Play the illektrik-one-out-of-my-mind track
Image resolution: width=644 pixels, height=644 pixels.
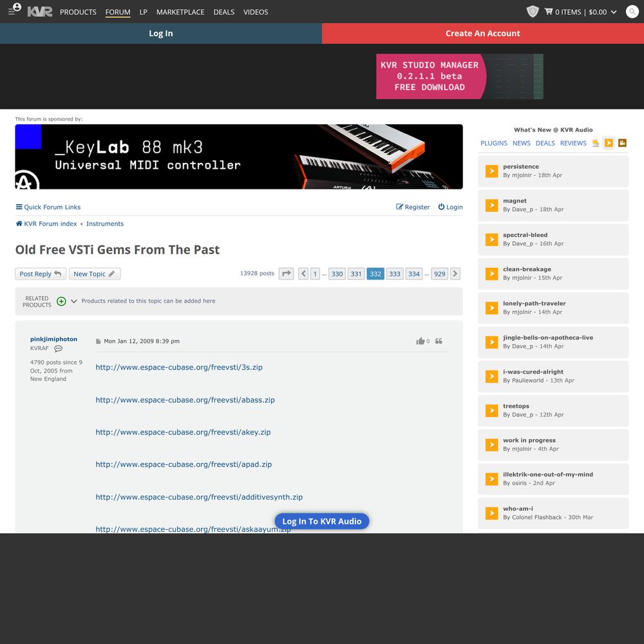[491, 479]
